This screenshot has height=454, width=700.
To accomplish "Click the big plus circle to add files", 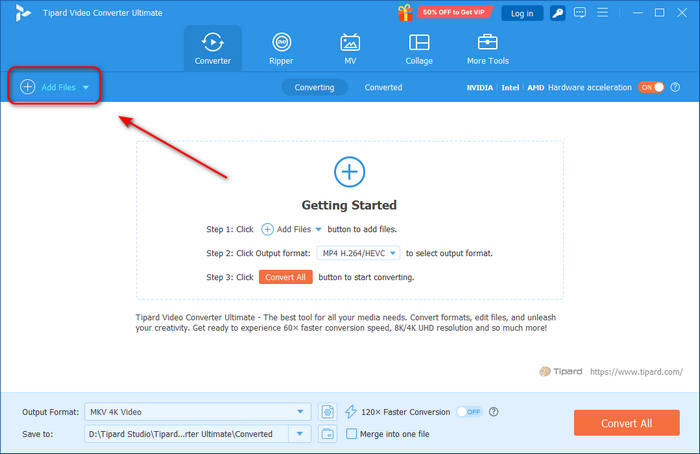I will point(349,172).
